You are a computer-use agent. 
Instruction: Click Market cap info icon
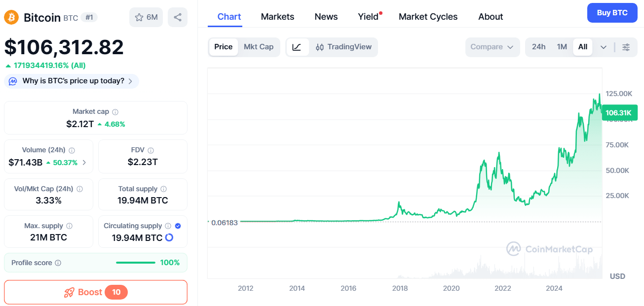point(115,112)
